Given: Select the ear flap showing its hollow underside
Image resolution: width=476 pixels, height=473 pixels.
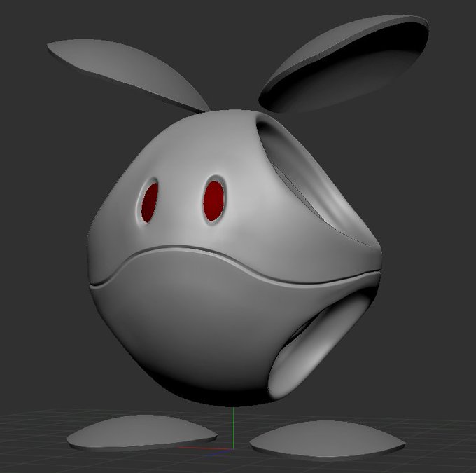Looking at the screenshot, I should coord(344,65).
